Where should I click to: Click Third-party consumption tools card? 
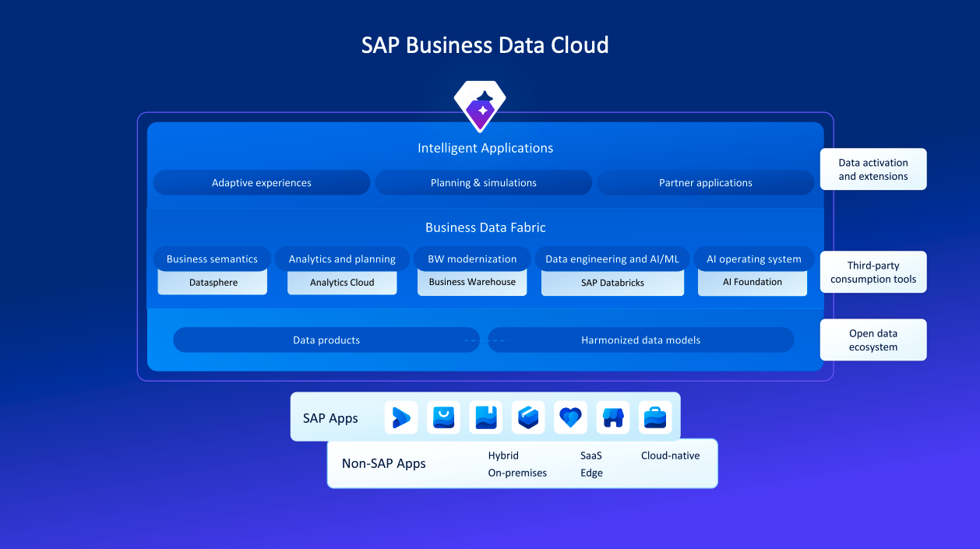pyautogui.click(x=873, y=272)
